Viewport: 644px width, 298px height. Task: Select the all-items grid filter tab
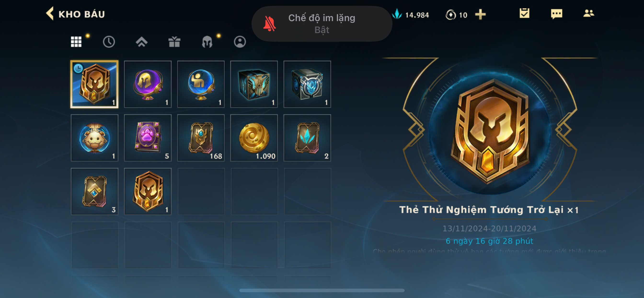(x=76, y=42)
